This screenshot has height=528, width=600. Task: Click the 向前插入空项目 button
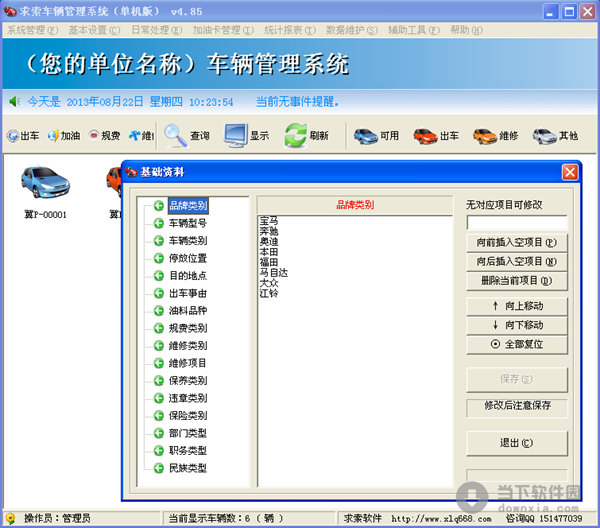(x=516, y=243)
